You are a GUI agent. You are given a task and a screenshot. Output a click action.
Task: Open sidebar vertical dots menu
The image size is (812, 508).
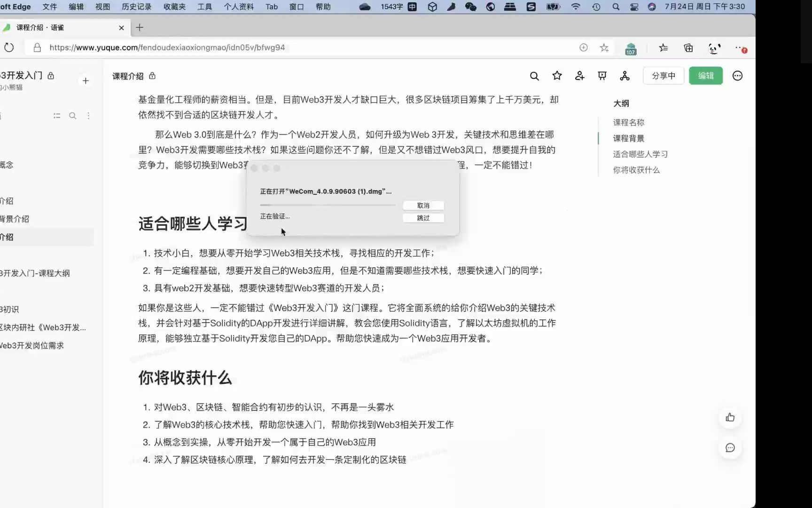[x=88, y=116]
